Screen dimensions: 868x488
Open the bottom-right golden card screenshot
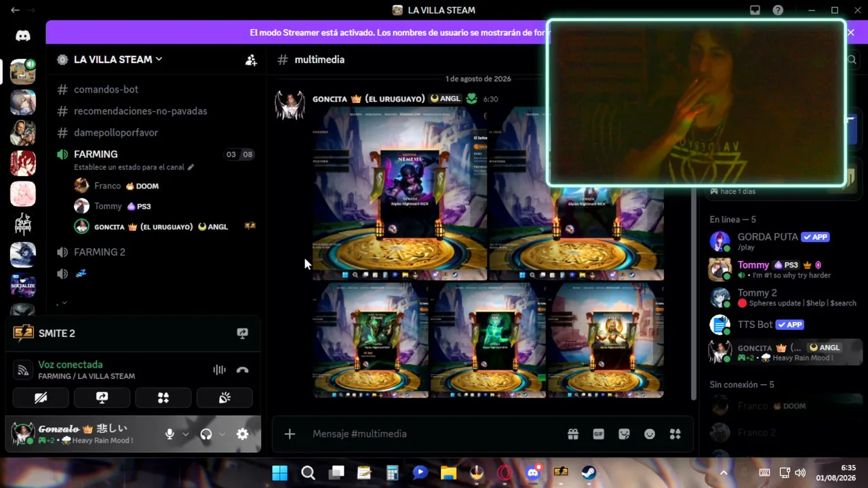pyautogui.click(x=606, y=340)
